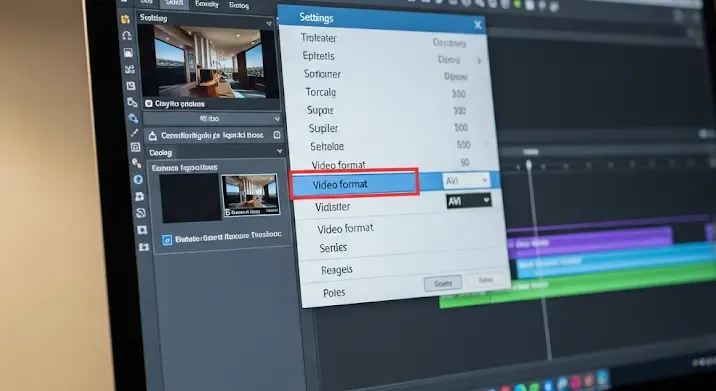Open the light AVI dropdown in the highlighted row
Image resolution: width=716 pixels, height=391 pixels.
click(466, 181)
